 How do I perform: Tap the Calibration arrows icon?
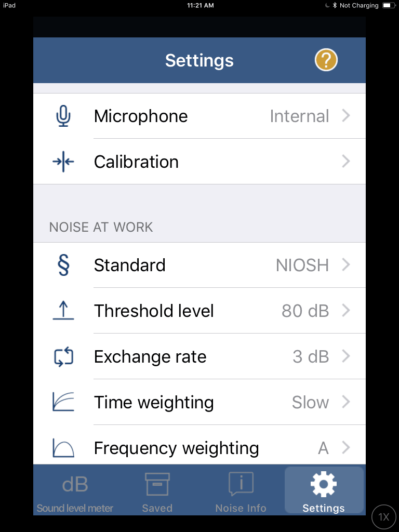62,162
